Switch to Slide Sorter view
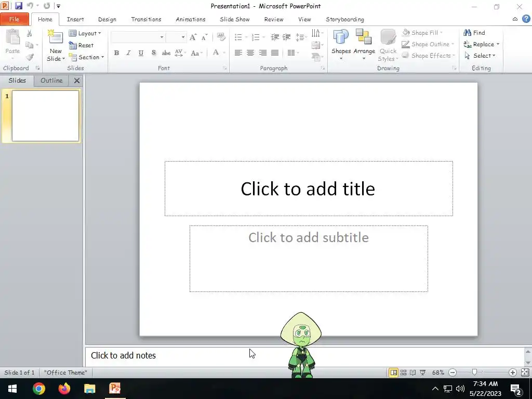532x399 pixels. point(403,373)
